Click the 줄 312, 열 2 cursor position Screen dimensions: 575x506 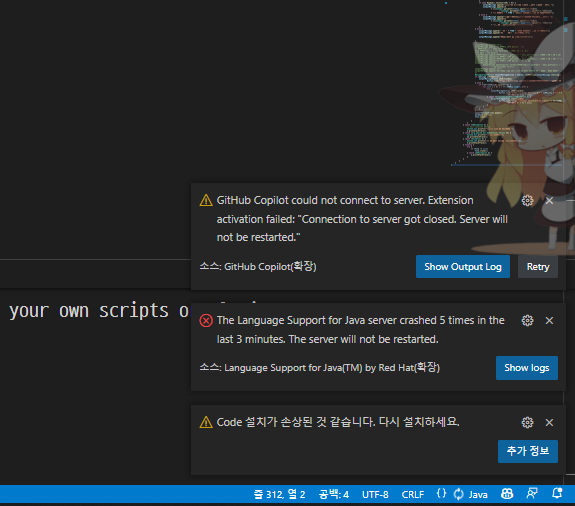(279, 495)
